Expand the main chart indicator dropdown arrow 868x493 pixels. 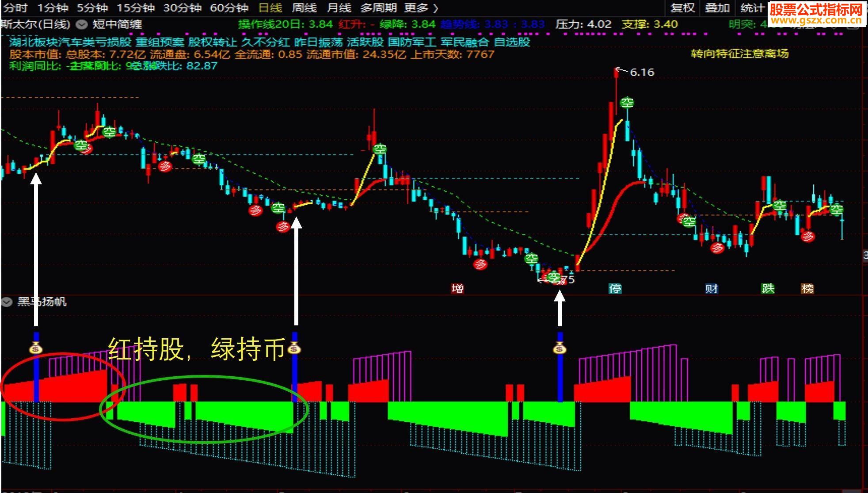[x=81, y=24]
